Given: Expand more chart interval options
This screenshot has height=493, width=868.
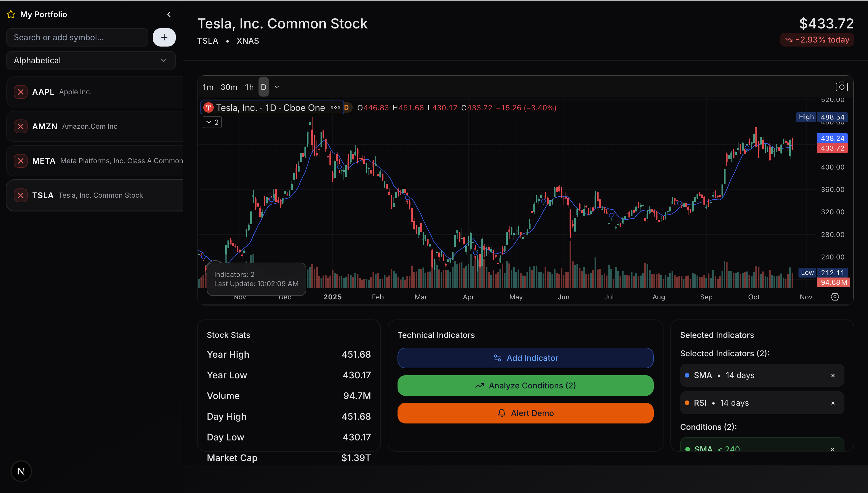Looking at the screenshot, I should click(x=277, y=87).
